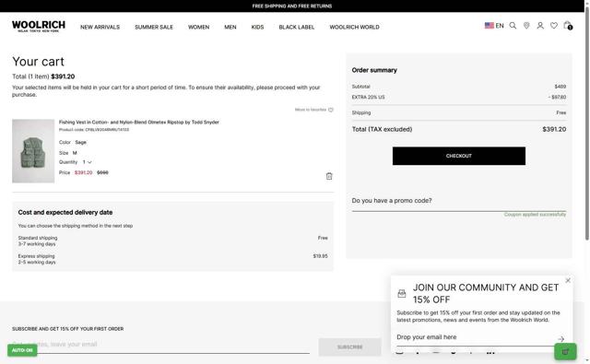Open the store locator pin icon

coord(526,26)
